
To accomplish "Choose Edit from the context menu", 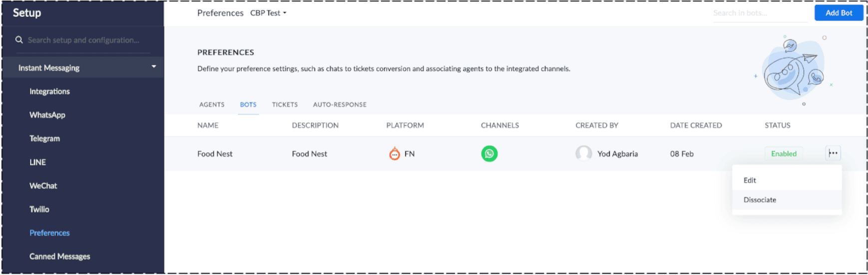I will 750,180.
